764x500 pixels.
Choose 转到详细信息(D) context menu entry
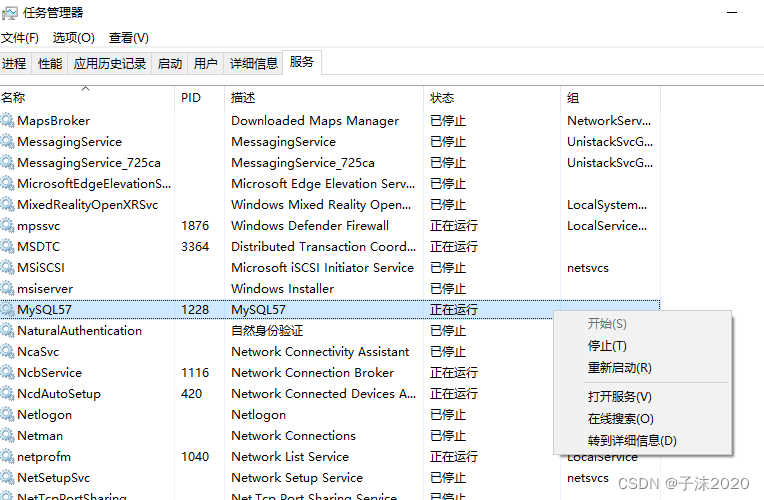point(632,441)
